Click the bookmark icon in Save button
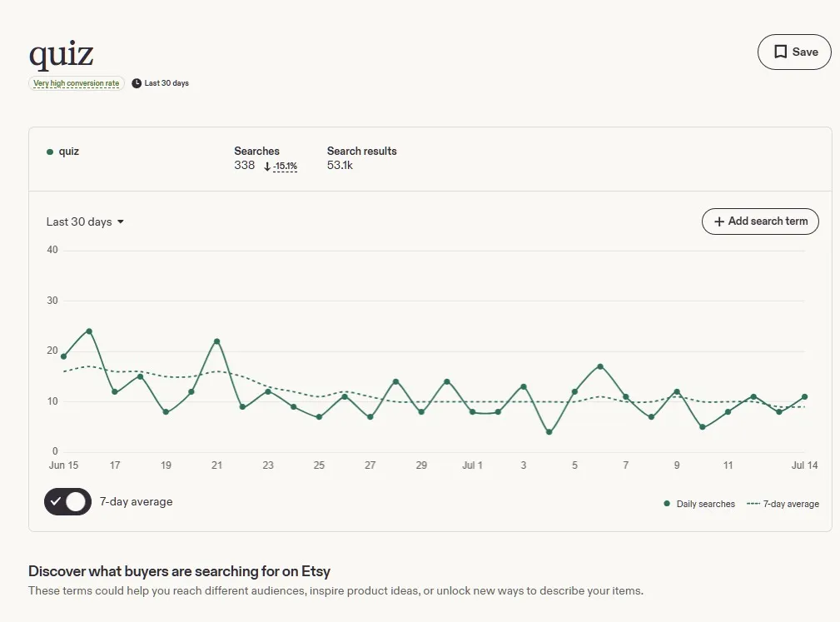 (x=781, y=52)
